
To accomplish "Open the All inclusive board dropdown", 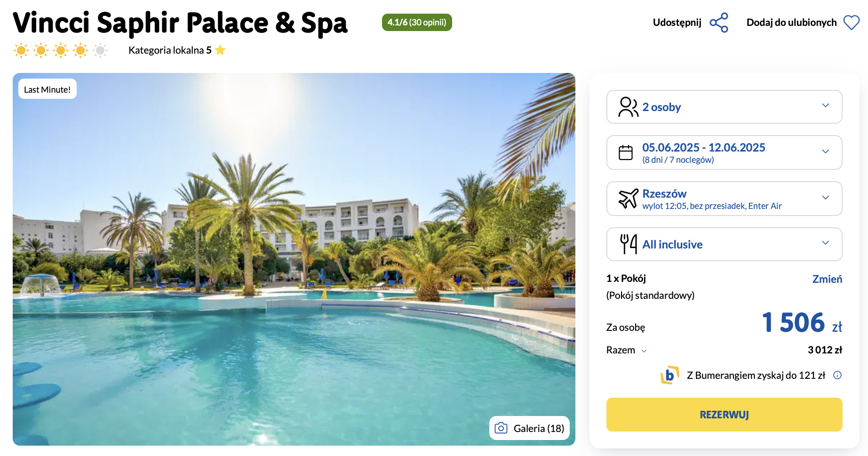I will pos(724,244).
